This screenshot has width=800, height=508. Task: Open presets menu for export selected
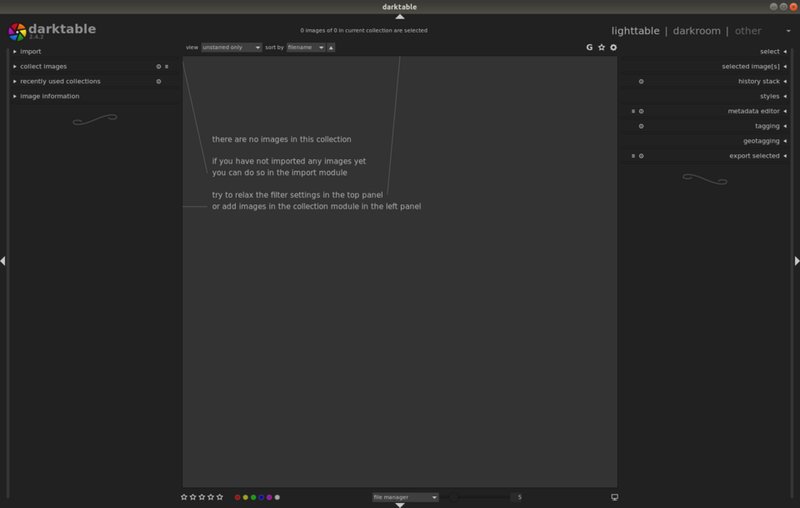[633, 156]
